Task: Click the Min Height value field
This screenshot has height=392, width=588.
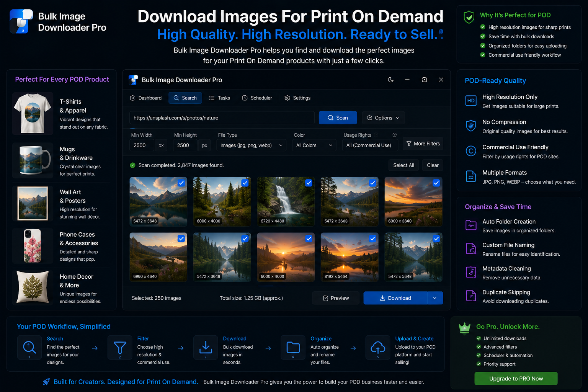Action: (x=185, y=145)
